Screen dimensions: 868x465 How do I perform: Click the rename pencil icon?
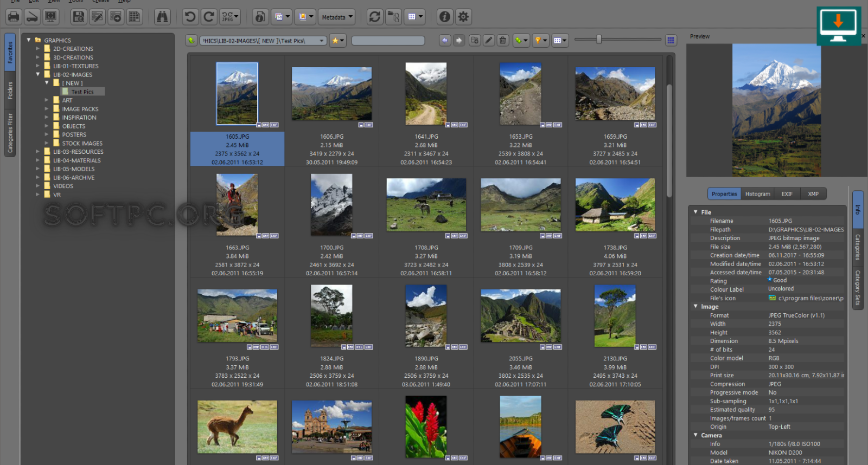point(489,41)
